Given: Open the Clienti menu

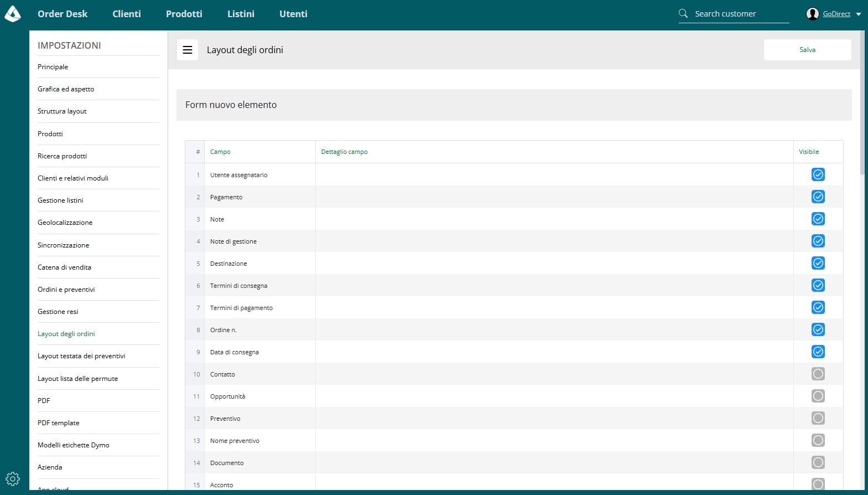Looking at the screenshot, I should click(x=127, y=14).
